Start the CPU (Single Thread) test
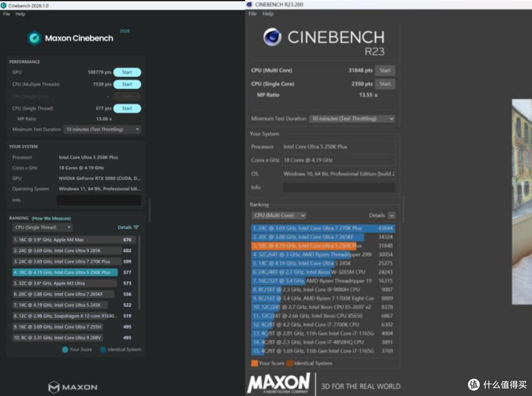The height and width of the screenshot is (396, 532). click(127, 108)
